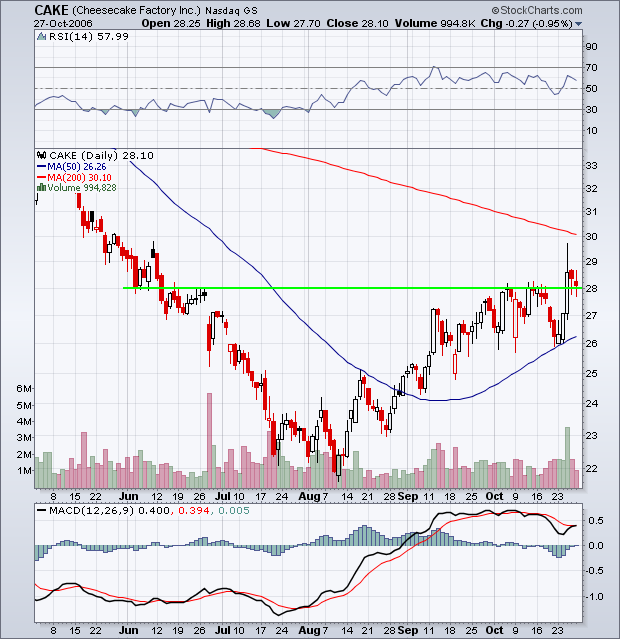Click the 33 price axis label

(591, 165)
